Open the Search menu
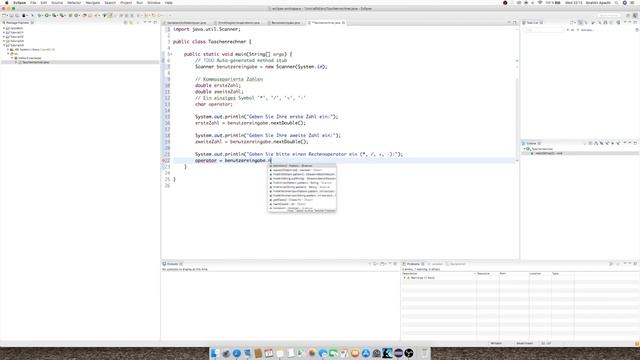This screenshot has width=640, height=360. [110, 2]
